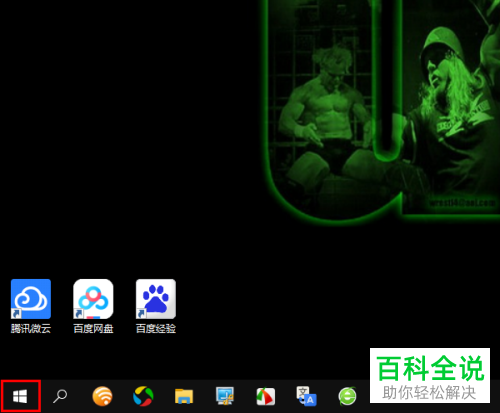This screenshot has height=413, width=500.
Task: Select the 百度经验 paw desktop shortcut icon
Action: coord(156,299)
